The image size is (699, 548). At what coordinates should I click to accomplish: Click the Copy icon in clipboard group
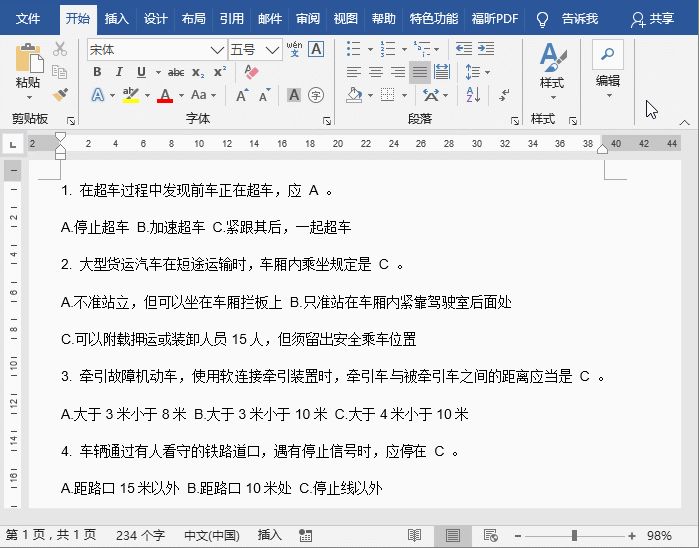pyautogui.click(x=59, y=71)
